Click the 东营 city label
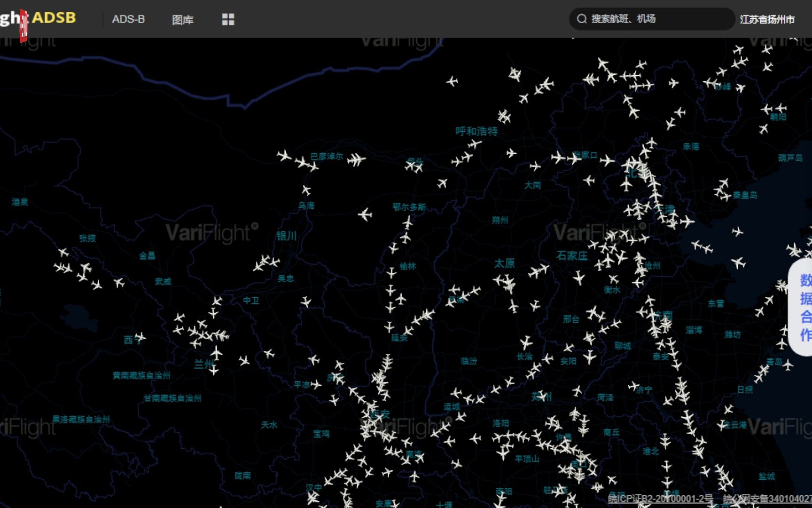Viewport: 812px width, 508px height. (x=716, y=303)
